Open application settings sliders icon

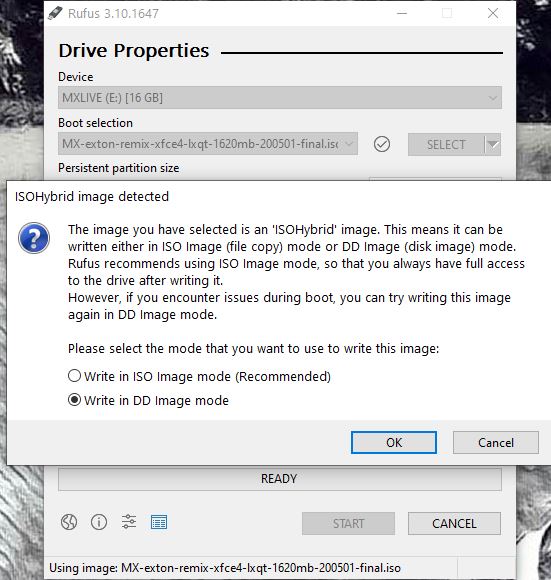129,522
